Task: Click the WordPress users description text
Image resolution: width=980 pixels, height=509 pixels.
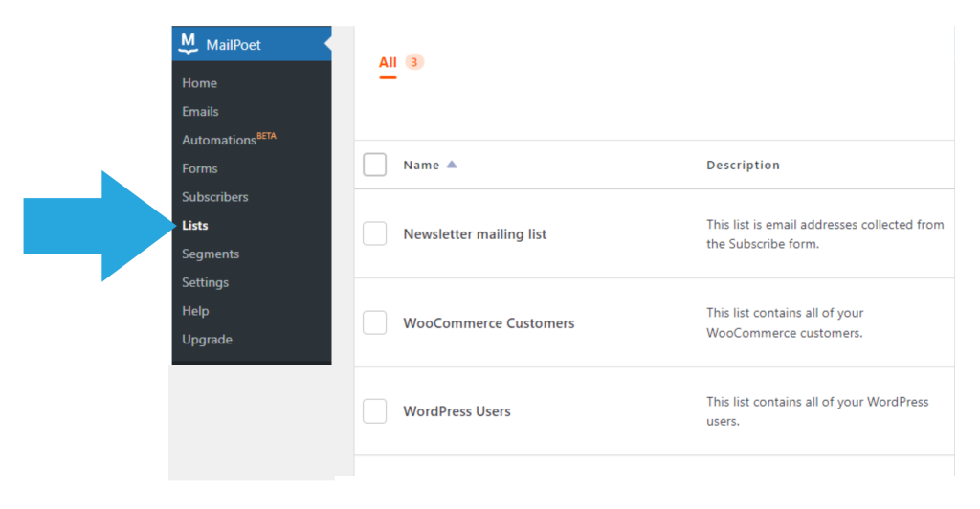Action: pyautogui.click(x=817, y=411)
